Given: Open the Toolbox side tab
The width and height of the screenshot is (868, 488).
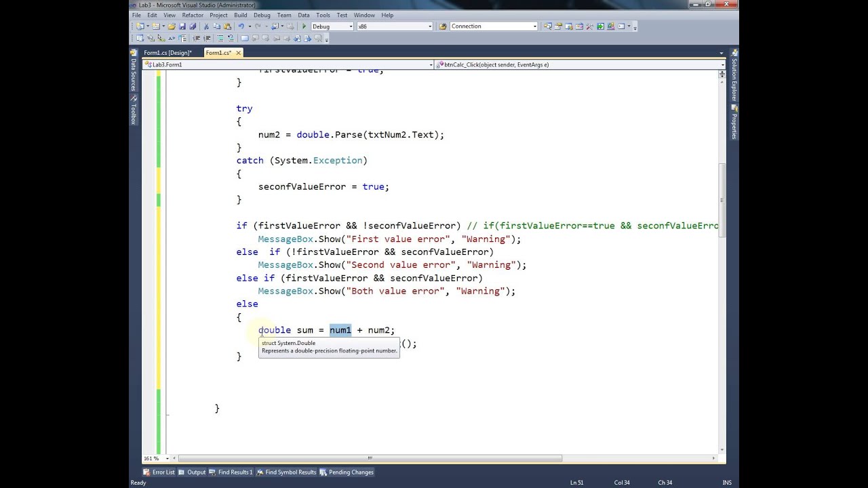Looking at the screenshot, I should pos(133,110).
